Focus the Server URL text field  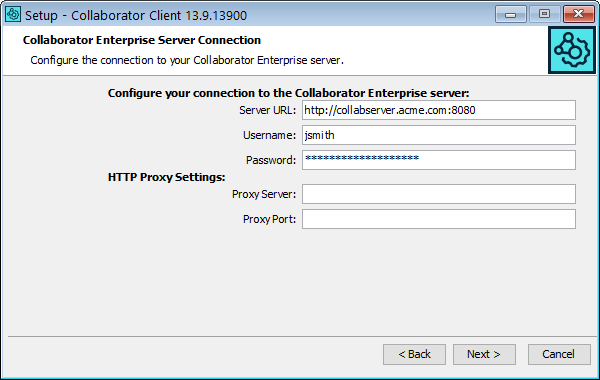pyautogui.click(x=439, y=110)
